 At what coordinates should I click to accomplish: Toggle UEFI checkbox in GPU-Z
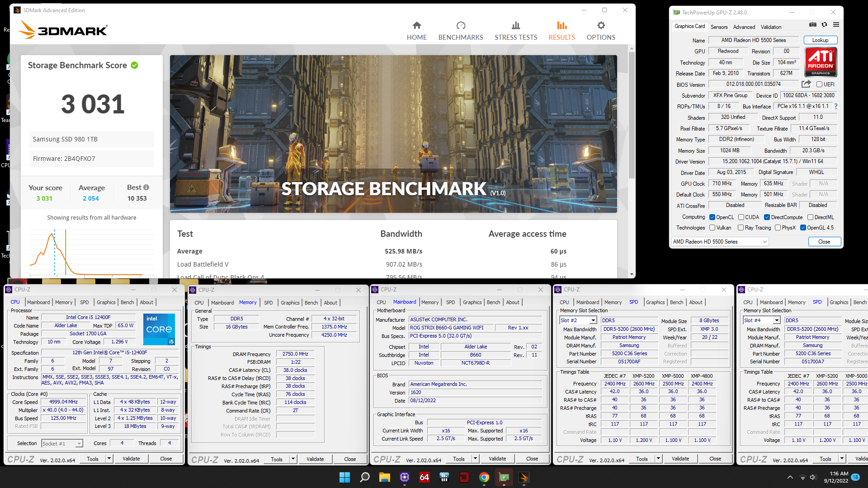pos(819,84)
